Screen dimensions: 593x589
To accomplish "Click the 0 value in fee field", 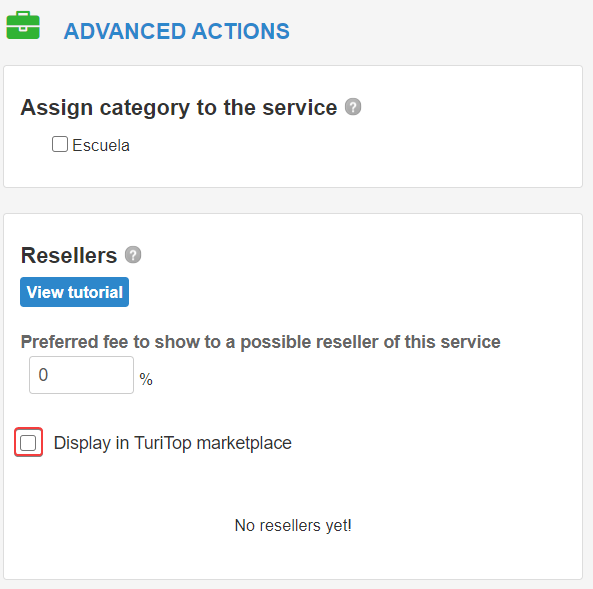I will tap(43, 375).
